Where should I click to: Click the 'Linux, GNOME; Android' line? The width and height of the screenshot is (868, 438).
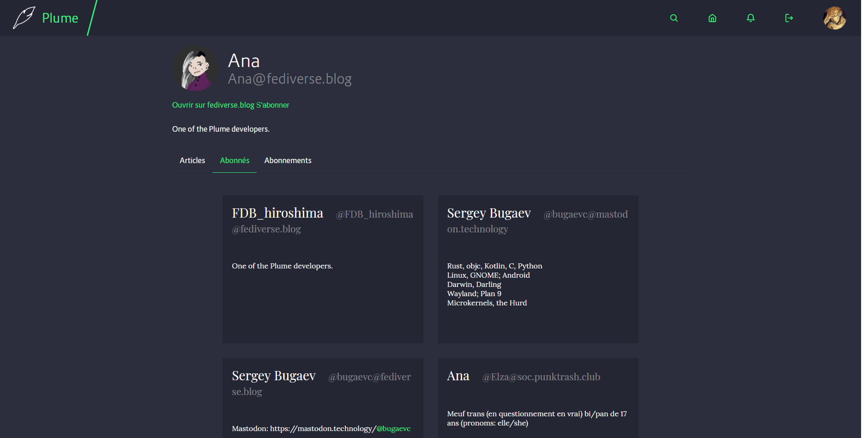pyautogui.click(x=488, y=275)
